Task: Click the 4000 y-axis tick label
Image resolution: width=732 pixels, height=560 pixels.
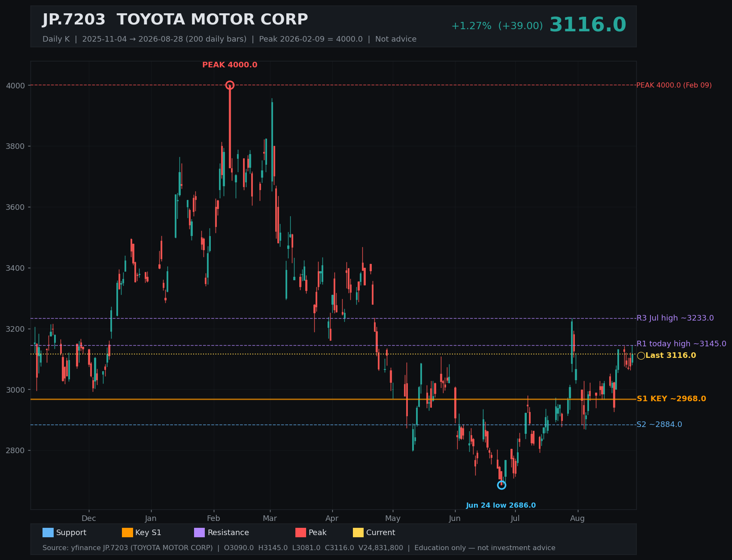Action: pos(15,85)
